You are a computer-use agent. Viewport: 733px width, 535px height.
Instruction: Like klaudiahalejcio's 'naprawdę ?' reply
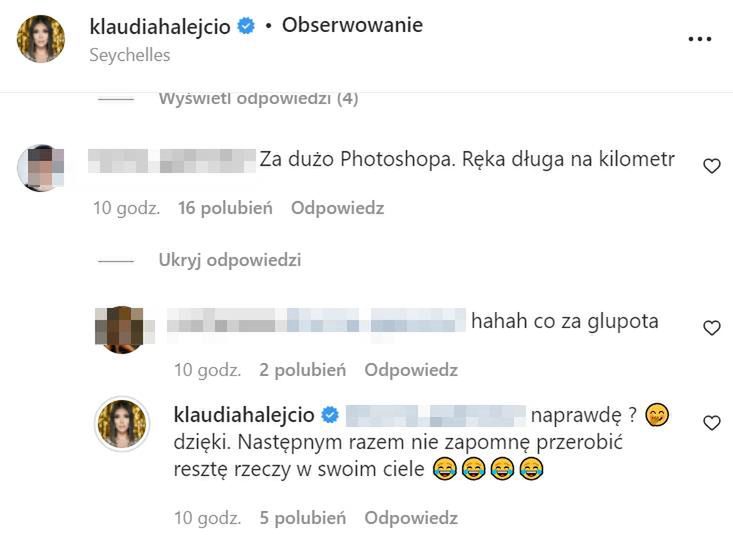[x=711, y=423]
